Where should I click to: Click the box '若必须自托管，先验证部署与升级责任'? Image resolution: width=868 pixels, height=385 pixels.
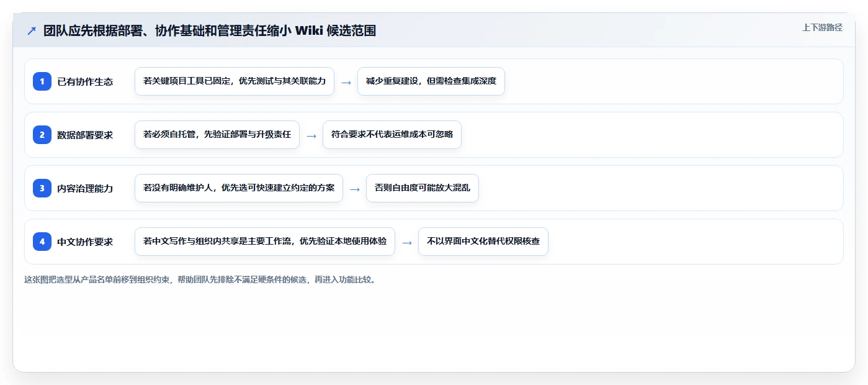[217, 135]
